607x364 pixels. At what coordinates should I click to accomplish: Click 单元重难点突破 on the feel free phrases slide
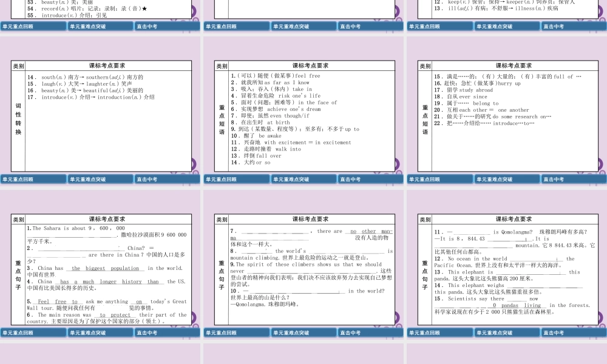click(304, 179)
